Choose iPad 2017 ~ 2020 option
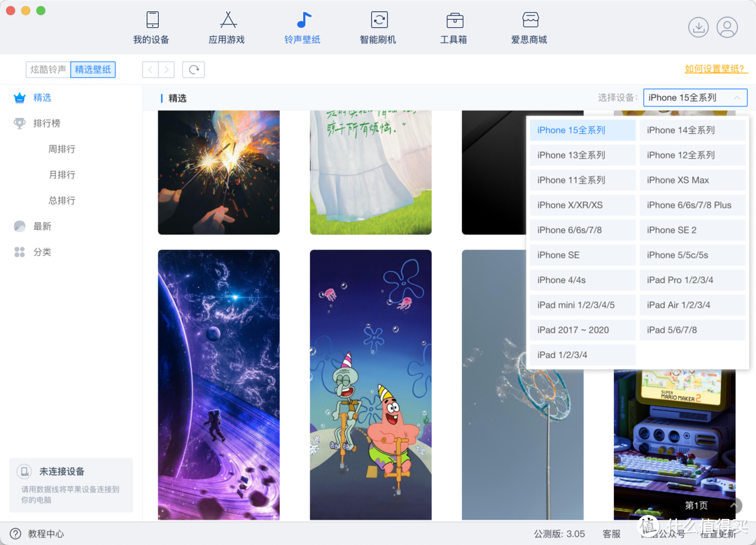This screenshot has height=545, width=756. pos(582,331)
